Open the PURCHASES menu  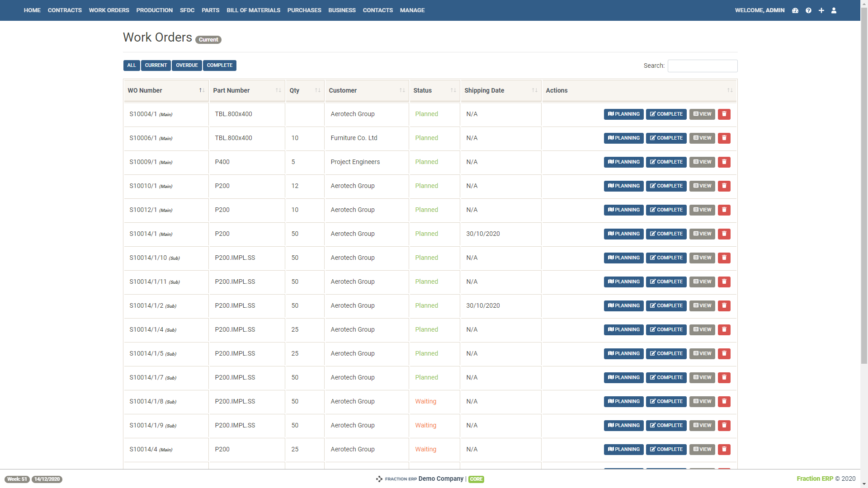coord(304,10)
